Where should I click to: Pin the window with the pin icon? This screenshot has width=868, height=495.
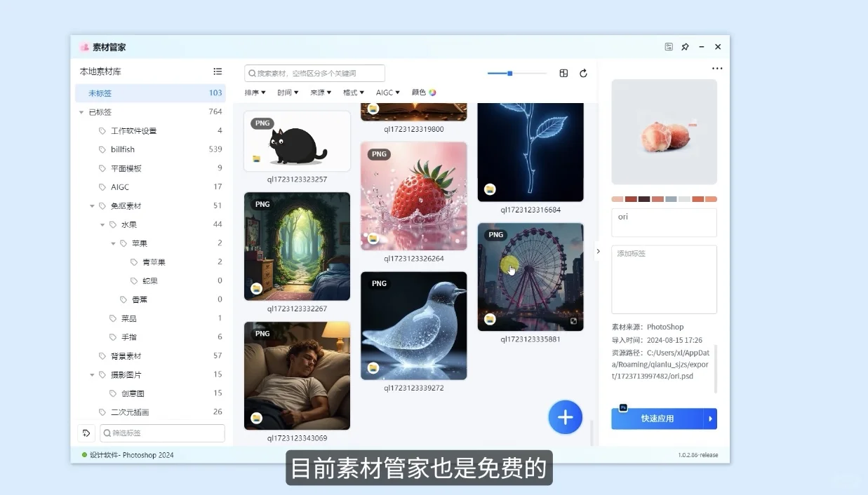pos(685,46)
